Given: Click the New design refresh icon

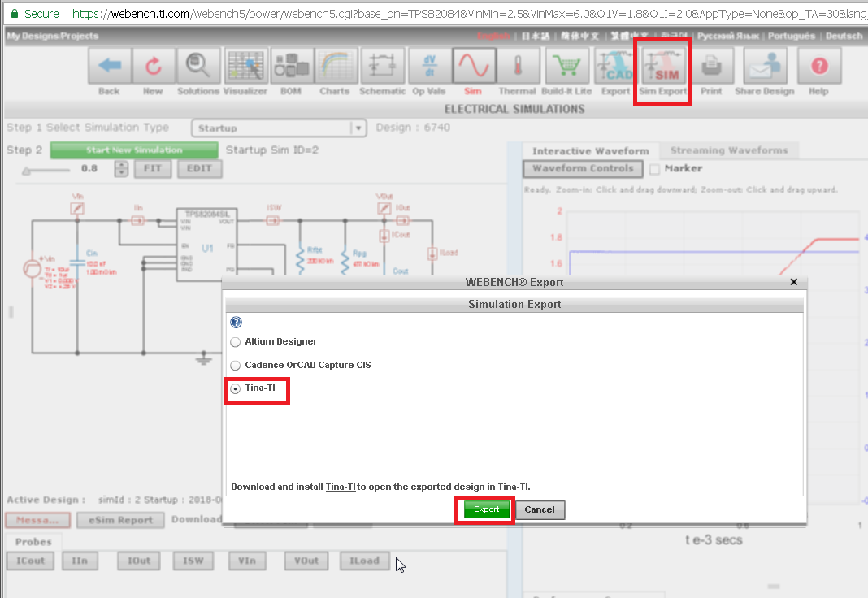Looking at the screenshot, I should click(154, 66).
